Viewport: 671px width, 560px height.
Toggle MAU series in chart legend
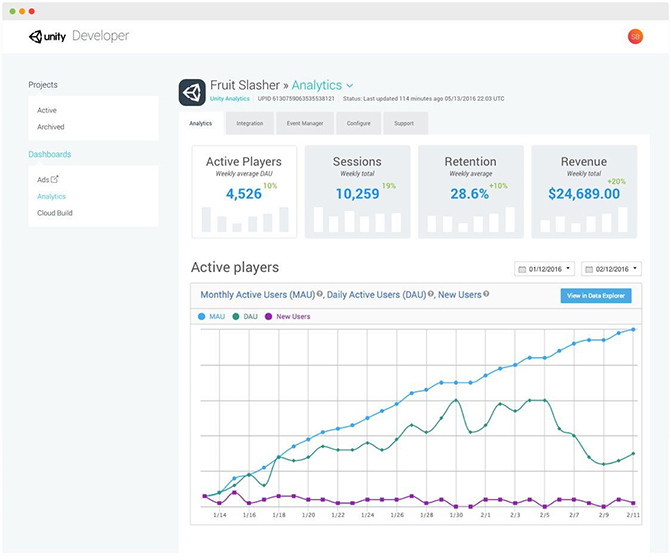click(211, 317)
